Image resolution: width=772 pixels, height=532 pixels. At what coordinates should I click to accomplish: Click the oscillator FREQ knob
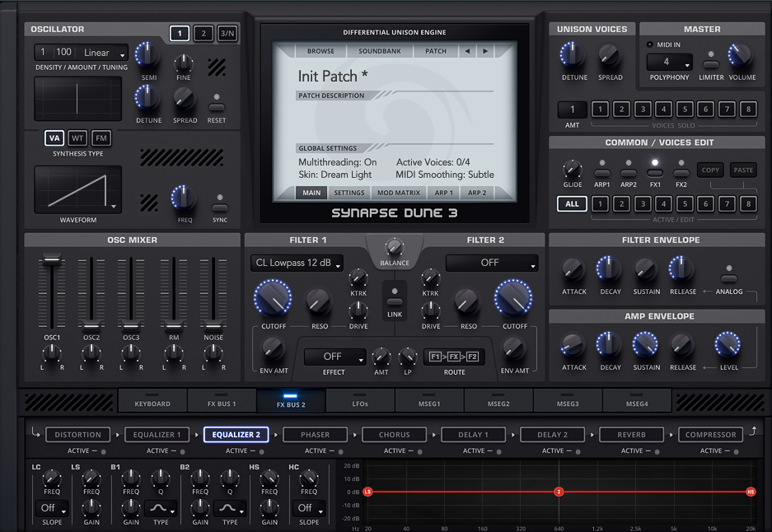pyautogui.click(x=184, y=198)
